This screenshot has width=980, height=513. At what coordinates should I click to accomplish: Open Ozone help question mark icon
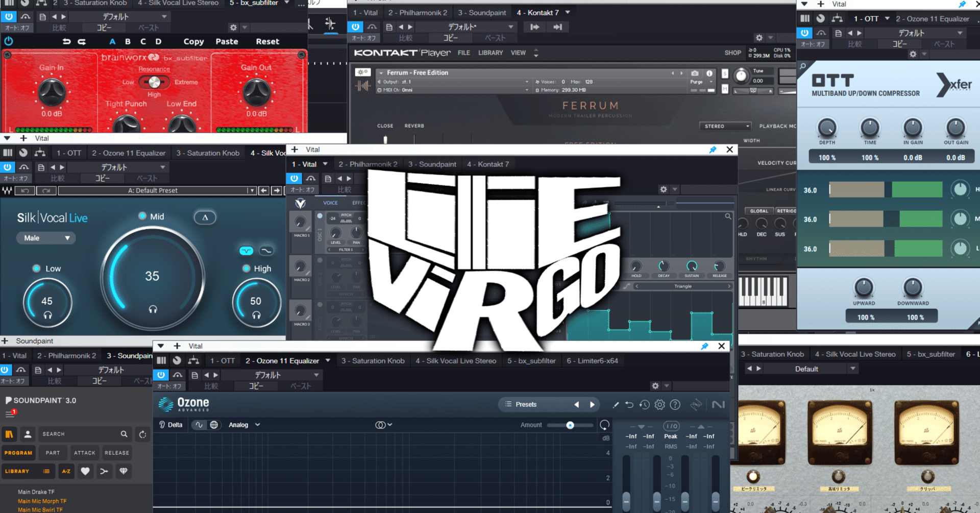pyautogui.click(x=675, y=405)
